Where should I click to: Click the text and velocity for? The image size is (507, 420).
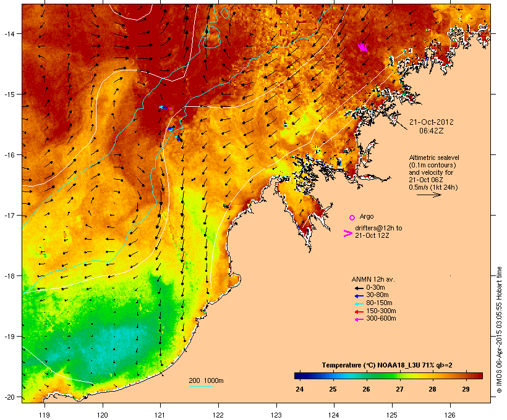[x=431, y=172]
